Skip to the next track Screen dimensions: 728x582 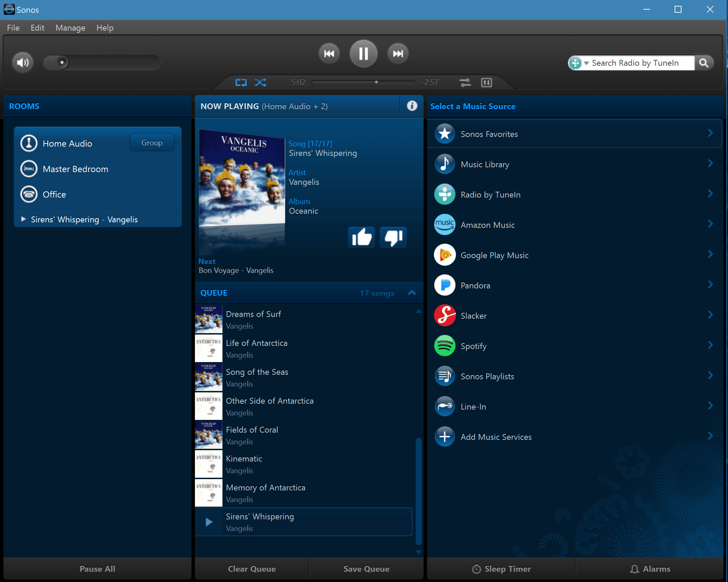tap(398, 53)
